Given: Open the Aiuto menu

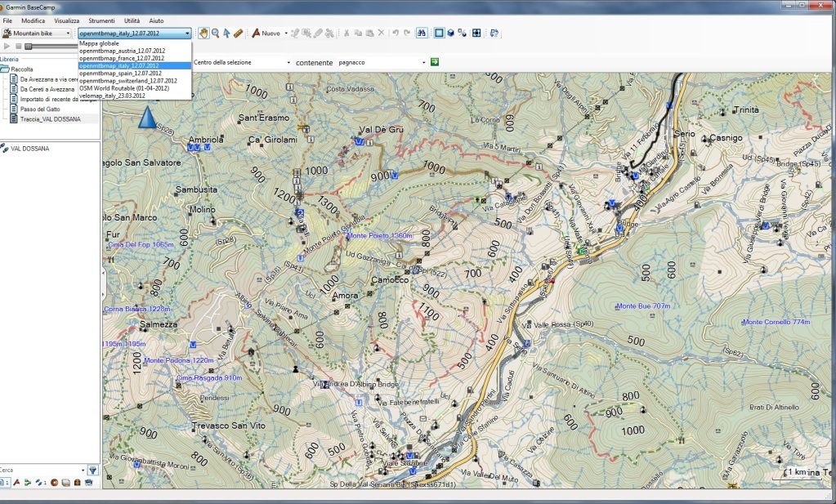Looking at the screenshot, I should 156,20.
